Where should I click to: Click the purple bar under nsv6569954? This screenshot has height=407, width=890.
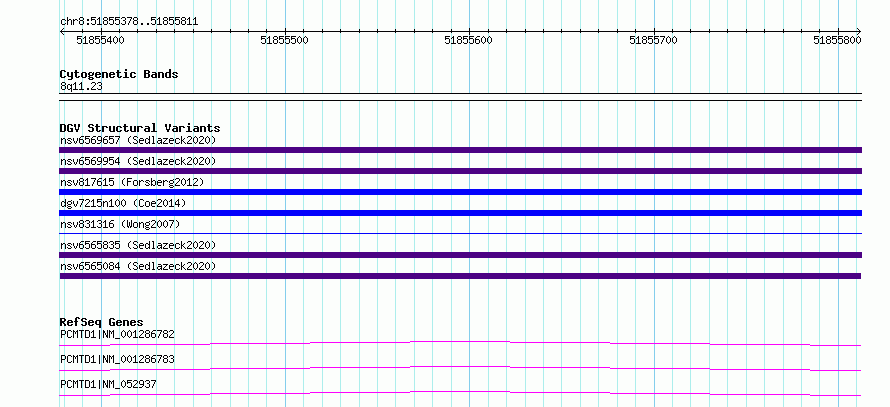460,171
